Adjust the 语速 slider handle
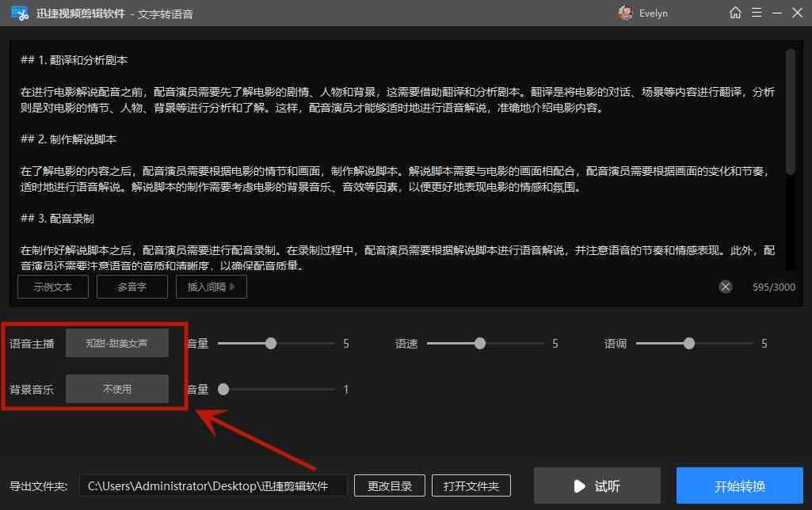Screen dimensions: 812x510 point(480,343)
